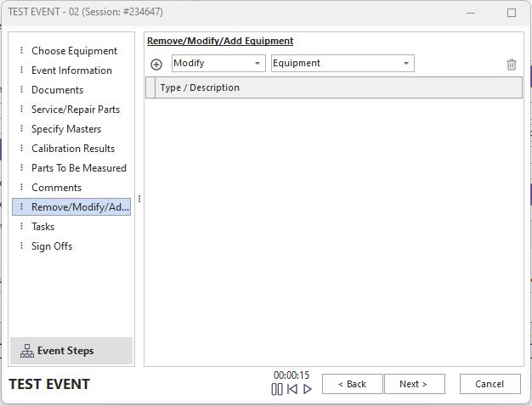
Task: Click the play timer icon
Action: click(x=308, y=389)
